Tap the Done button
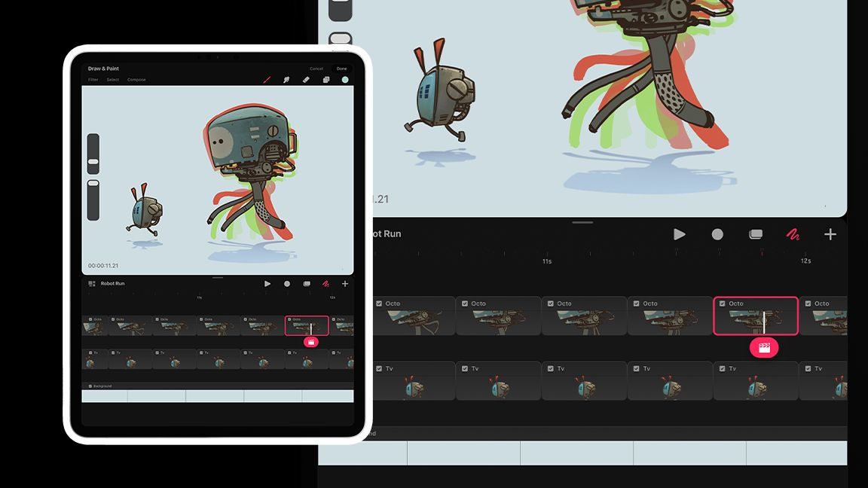The image size is (868, 488). [341, 69]
